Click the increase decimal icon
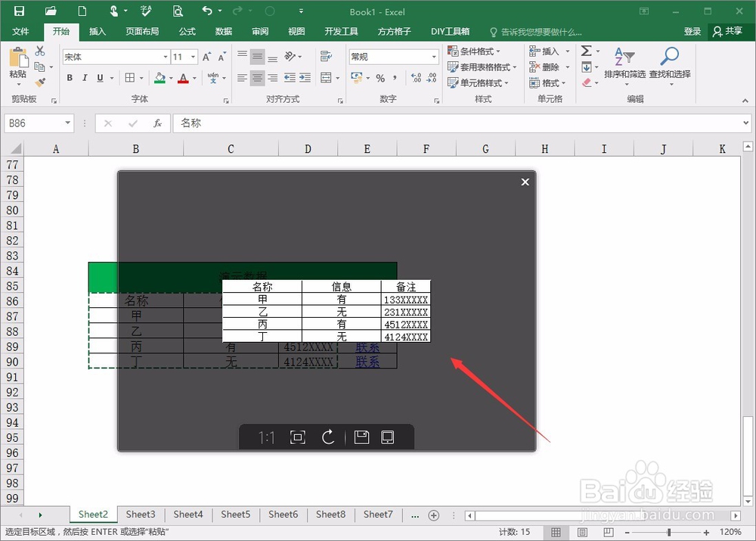This screenshot has width=756, height=541. click(416, 78)
